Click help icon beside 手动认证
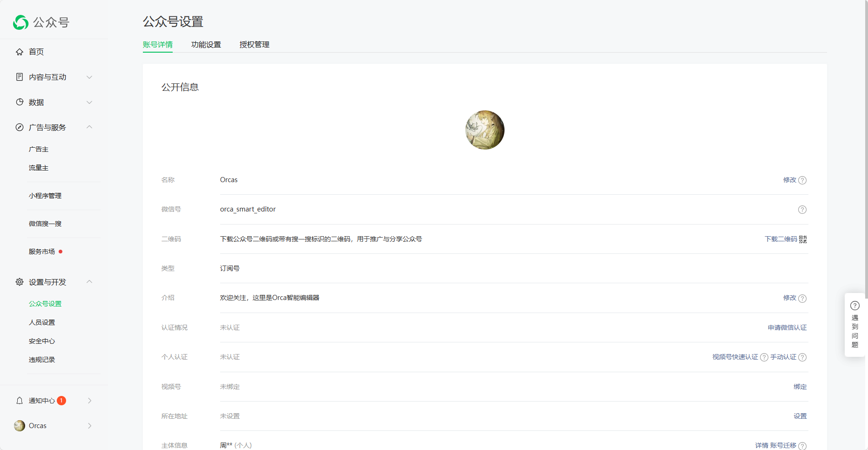 (802, 357)
